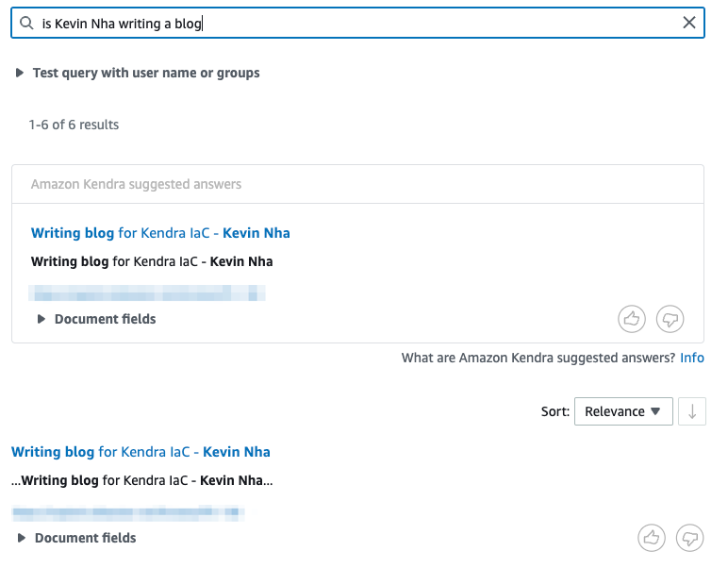The height and width of the screenshot is (568, 728).
Task: Click the 'Amazon Kendra suggested answers' heading
Action: click(136, 184)
